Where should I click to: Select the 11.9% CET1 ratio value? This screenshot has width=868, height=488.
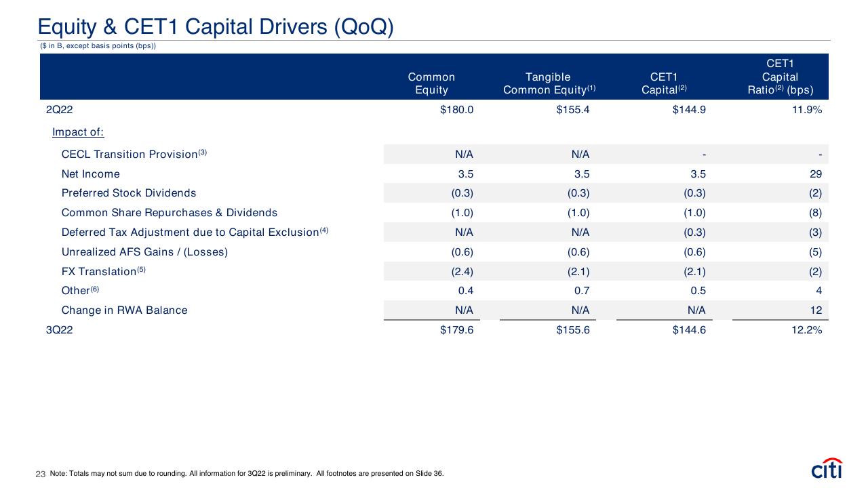click(806, 109)
